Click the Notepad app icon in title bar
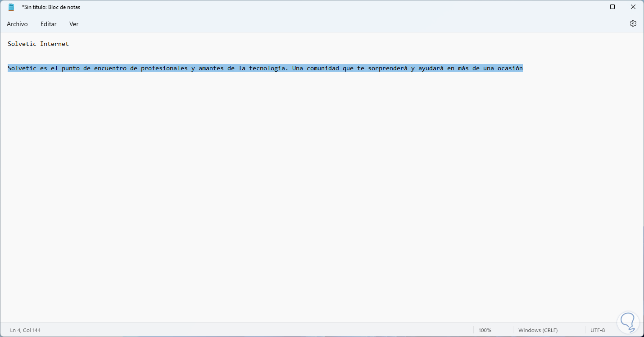644x337 pixels. pos(11,7)
